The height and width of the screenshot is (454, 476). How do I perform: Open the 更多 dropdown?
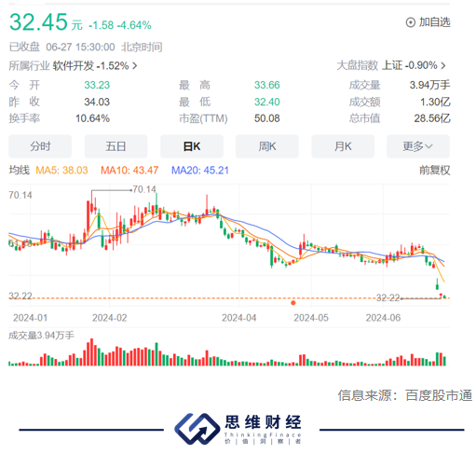(418, 146)
